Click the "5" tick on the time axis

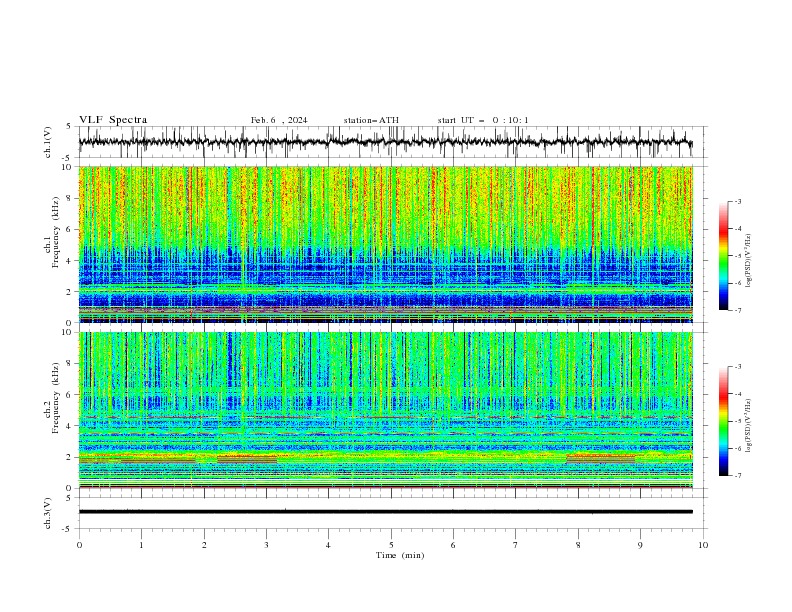[x=391, y=545]
